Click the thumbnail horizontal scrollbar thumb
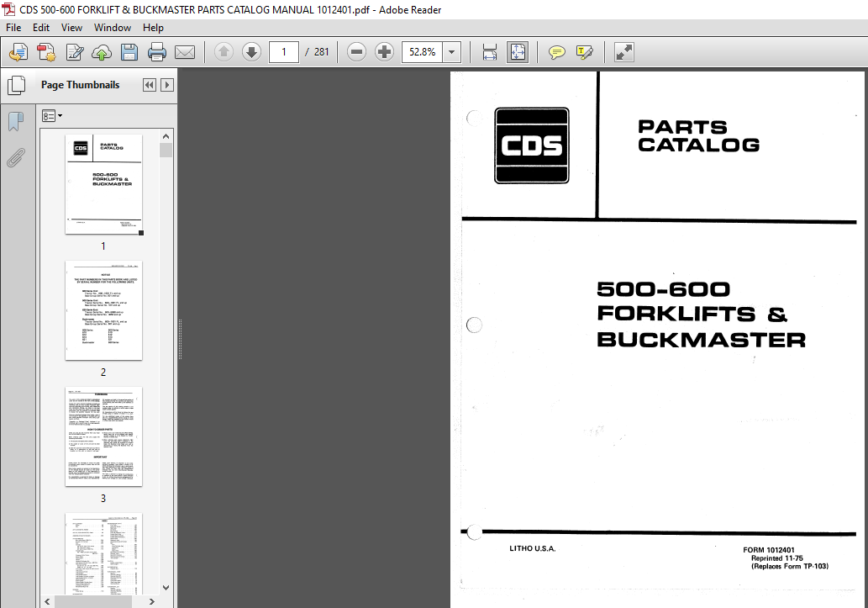The image size is (868, 608). 93,601
